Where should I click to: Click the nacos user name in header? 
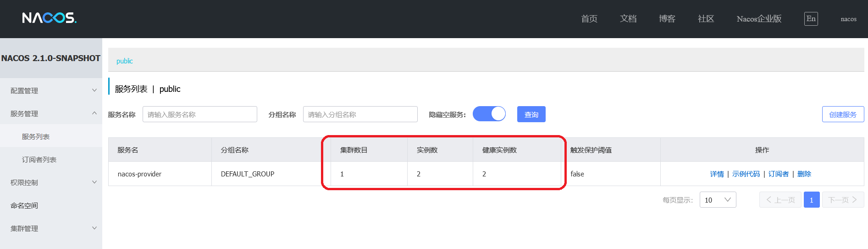[848, 19]
